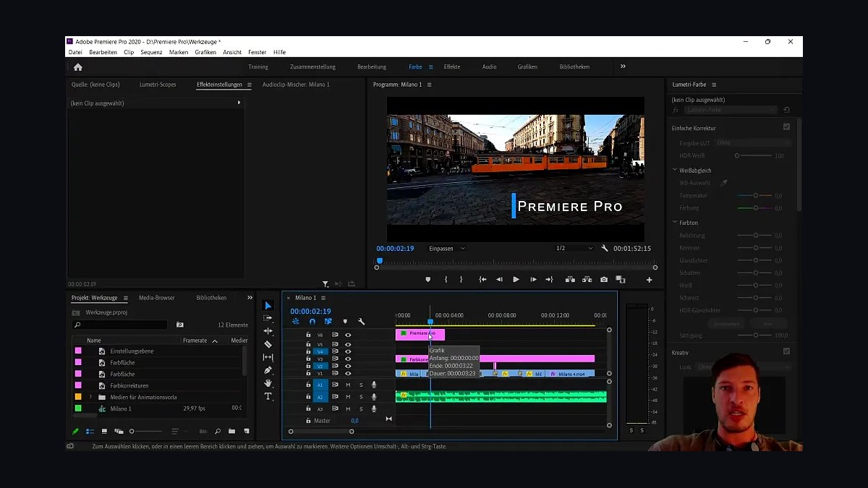
Task: Expand Medien für Animationsvorlagen bin
Action: point(90,397)
